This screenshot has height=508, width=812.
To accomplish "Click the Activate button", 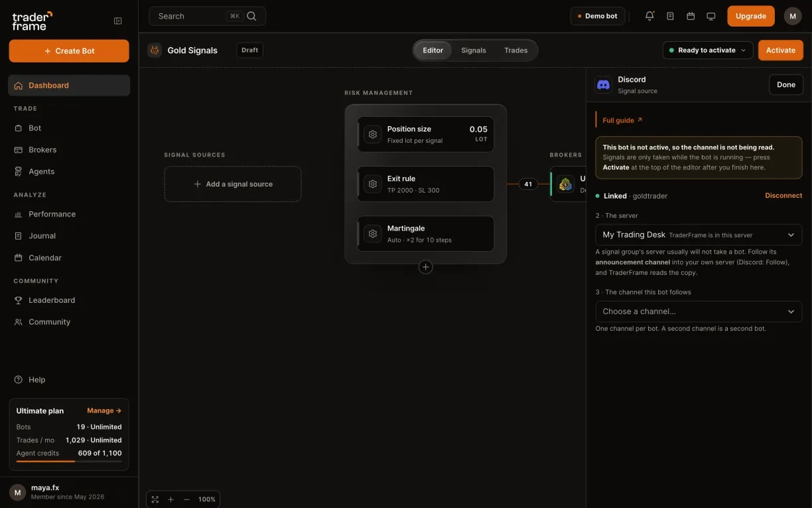I will 781,50.
